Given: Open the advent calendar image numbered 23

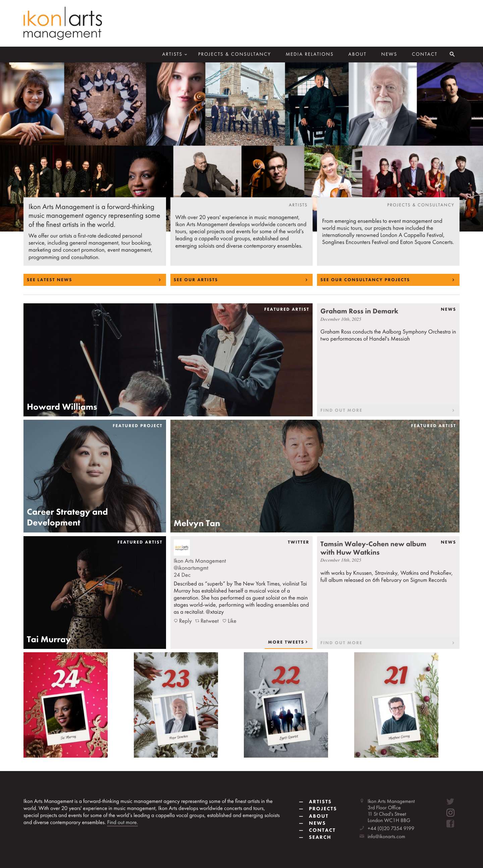Looking at the screenshot, I should point(176,705).
